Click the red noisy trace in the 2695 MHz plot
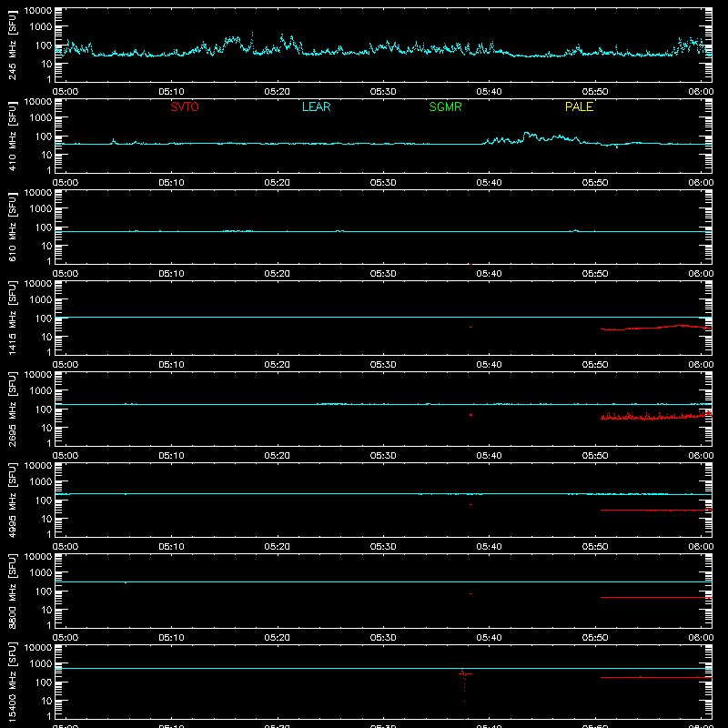The width and height of the screenshot is (728, 728). tap(656, 415)
